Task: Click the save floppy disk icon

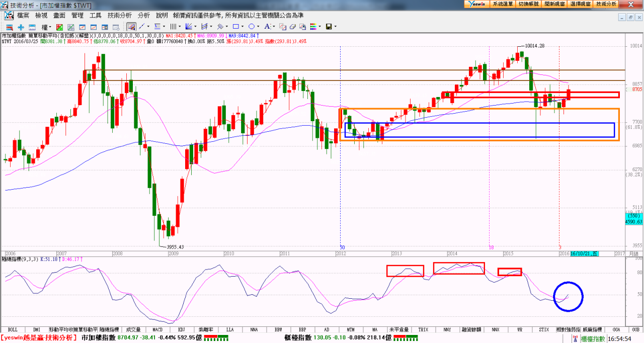Action: [x=329, y=27]
